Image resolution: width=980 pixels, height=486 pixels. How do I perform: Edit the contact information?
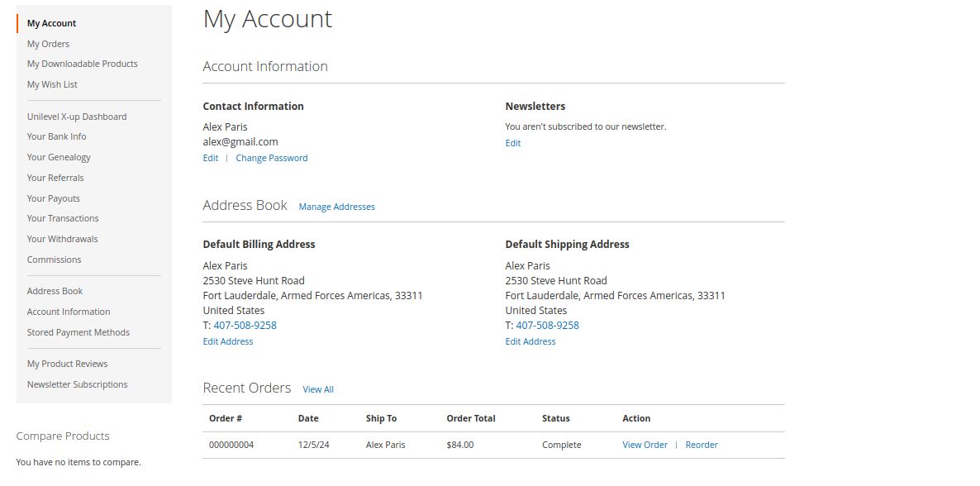[x=211, y=158]
